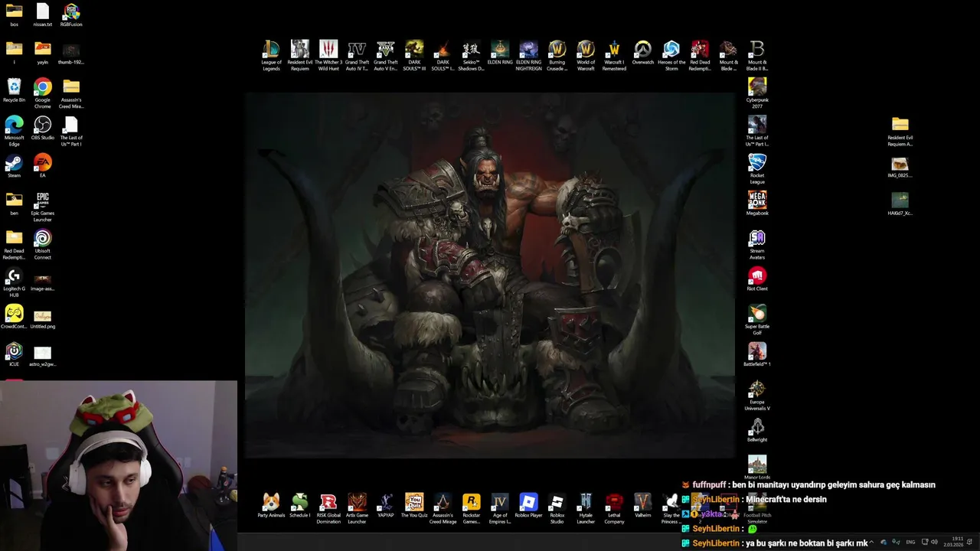The image size is (980, 551).
Task: Select the yayin folder
Action: pos(43,52)
